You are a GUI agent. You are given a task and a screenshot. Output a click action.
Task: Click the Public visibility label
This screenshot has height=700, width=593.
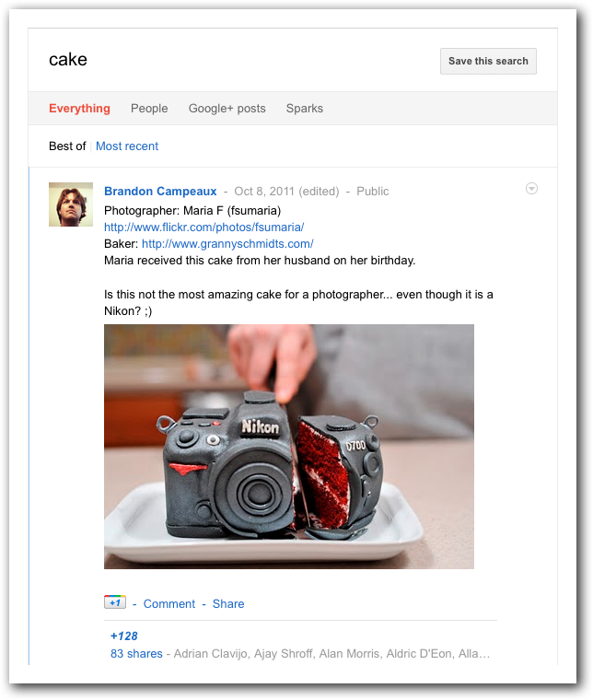pos(373,191)
